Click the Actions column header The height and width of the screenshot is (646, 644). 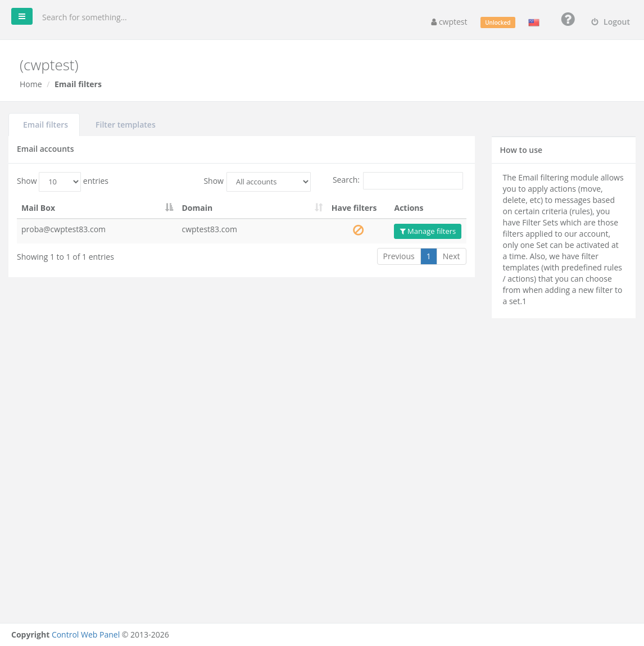click(x=409, y=207)
